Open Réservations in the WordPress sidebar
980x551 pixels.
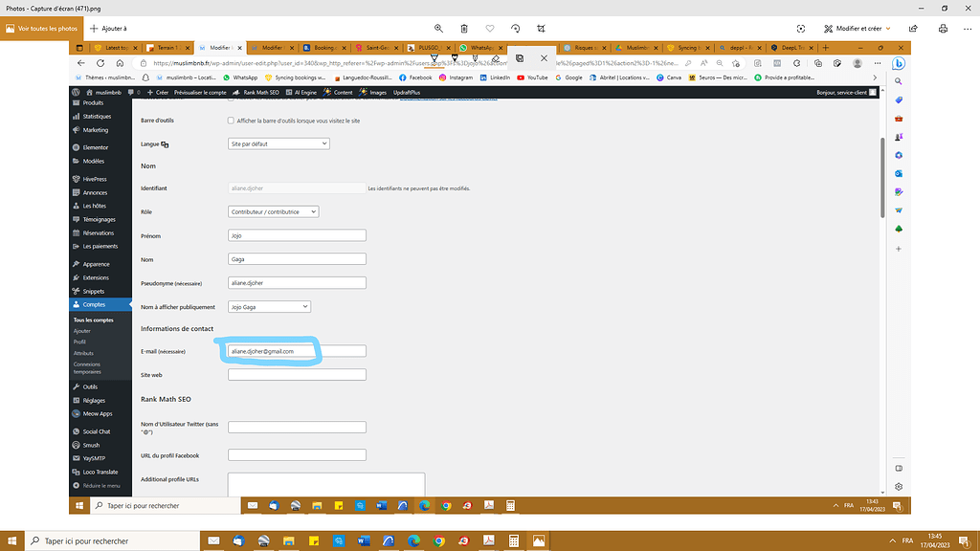98,232
